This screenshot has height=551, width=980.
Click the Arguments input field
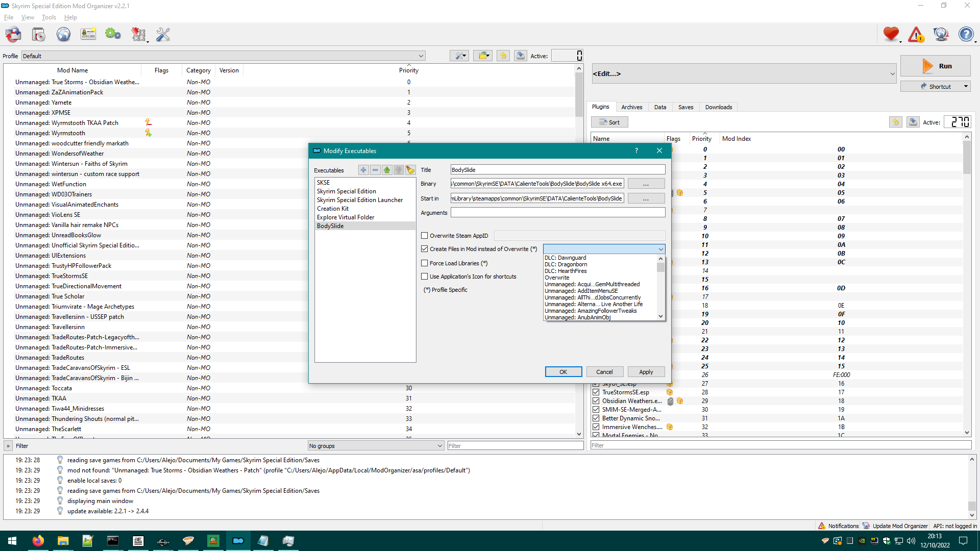[558, 213]
